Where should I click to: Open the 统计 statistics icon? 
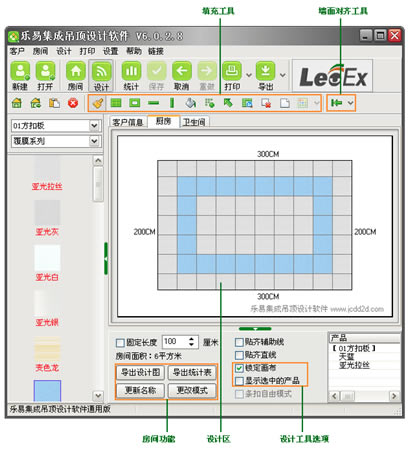click(131, 71)
